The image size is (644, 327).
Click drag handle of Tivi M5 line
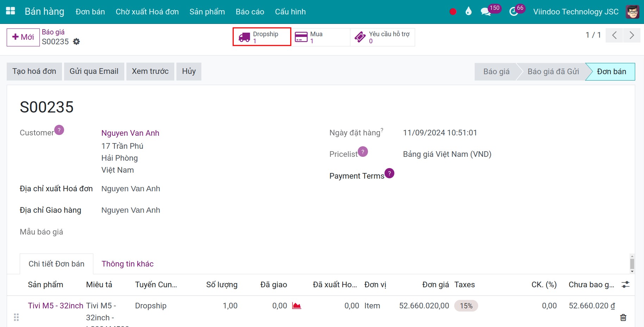point(16,318)
